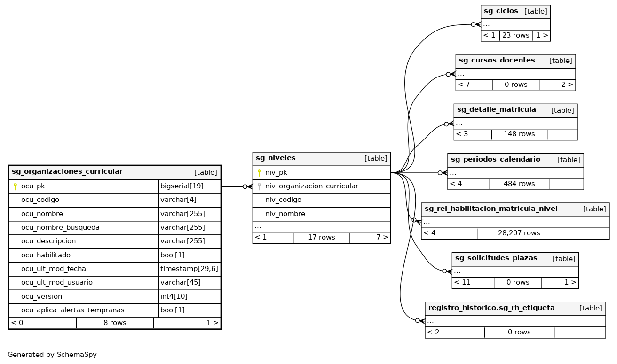Expand the hidden columns ellipsis in sg_niveles

[258, 226]
